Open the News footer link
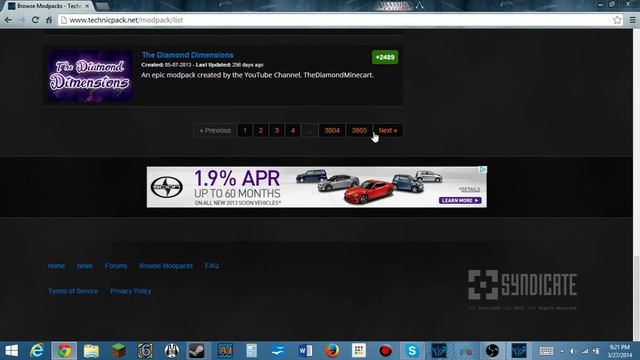Screen dimensions: 640x360 tap(84, 266)
